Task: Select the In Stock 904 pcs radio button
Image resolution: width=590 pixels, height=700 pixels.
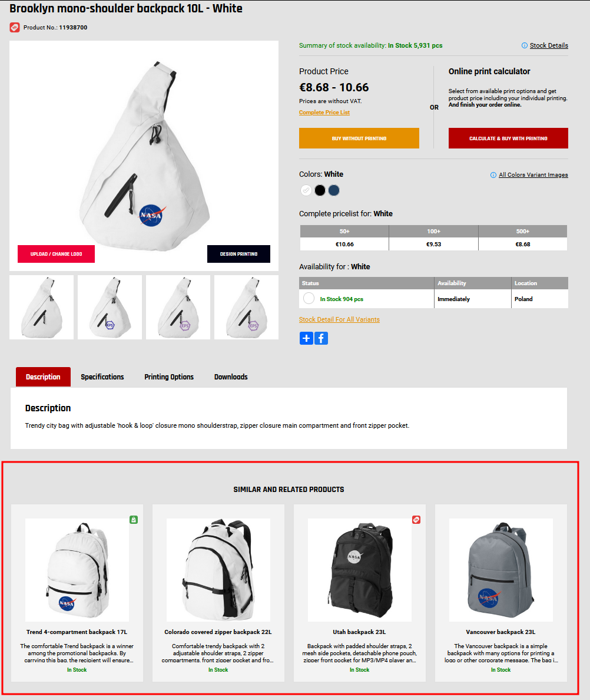Action: (309, 298)
